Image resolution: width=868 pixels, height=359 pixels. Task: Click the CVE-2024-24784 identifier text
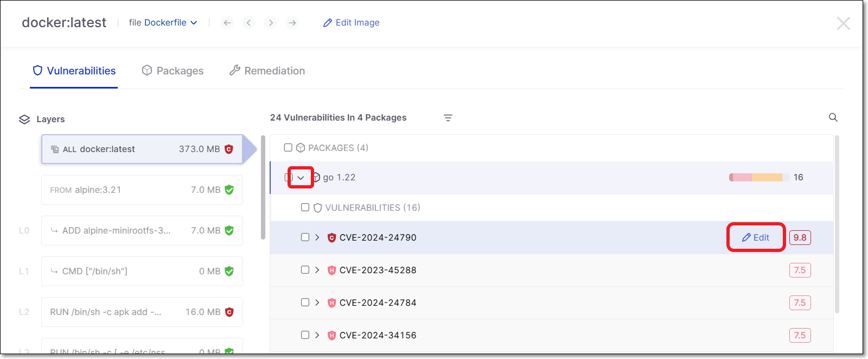378,303
